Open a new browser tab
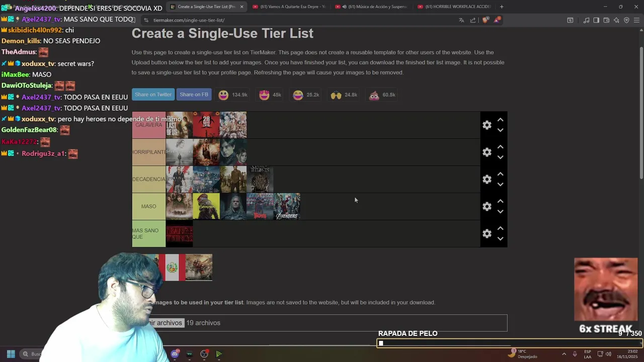This screenshot has width=644, height=362. coord(502,7)
